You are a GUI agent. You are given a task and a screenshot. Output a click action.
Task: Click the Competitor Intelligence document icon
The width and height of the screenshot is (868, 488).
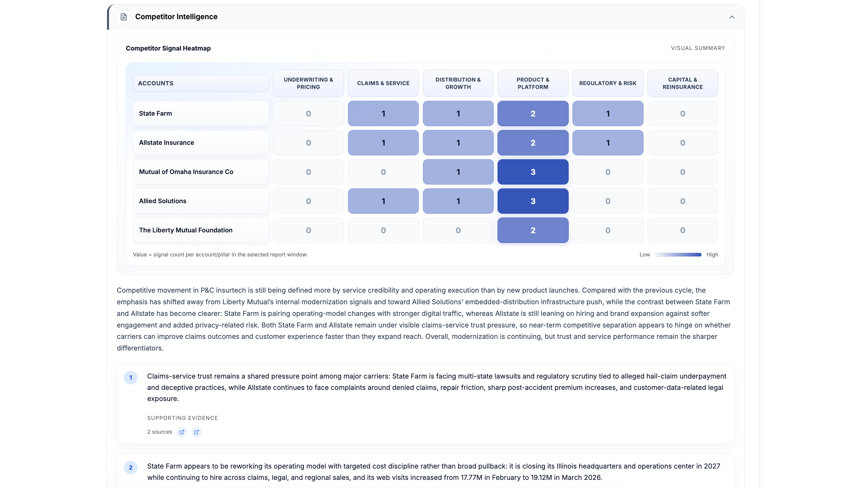pos(124,17)
